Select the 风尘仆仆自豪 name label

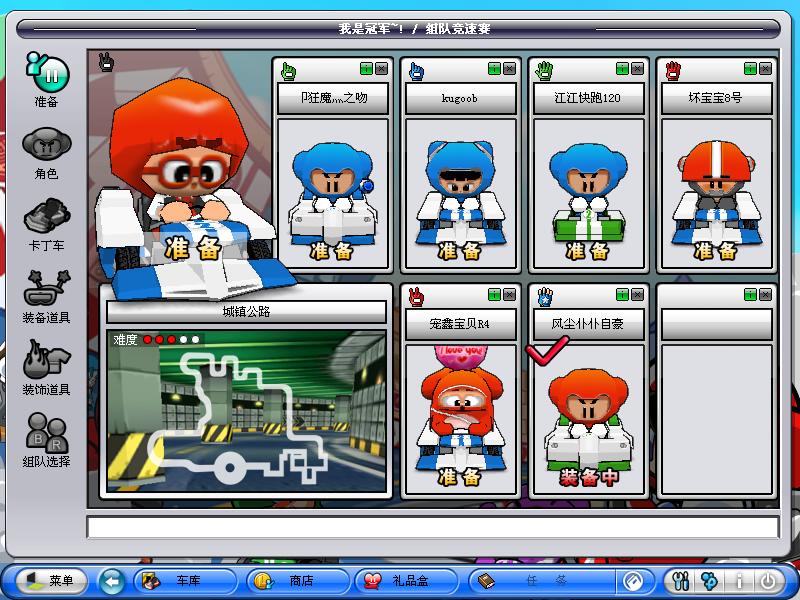(588, 324)
